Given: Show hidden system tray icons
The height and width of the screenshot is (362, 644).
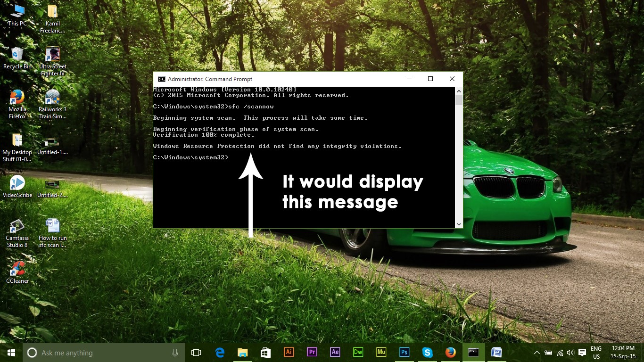Looking at the screenshot, I should coord(537,353).
